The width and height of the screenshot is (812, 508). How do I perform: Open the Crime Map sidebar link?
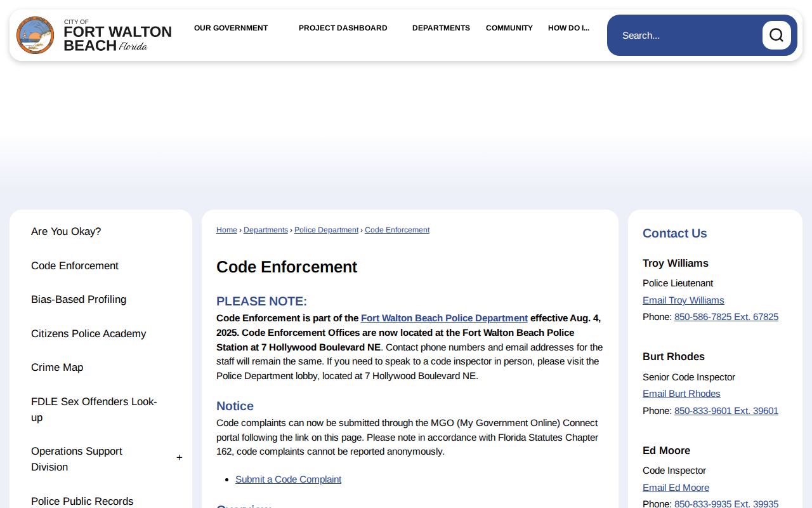[x=57, y=368]
